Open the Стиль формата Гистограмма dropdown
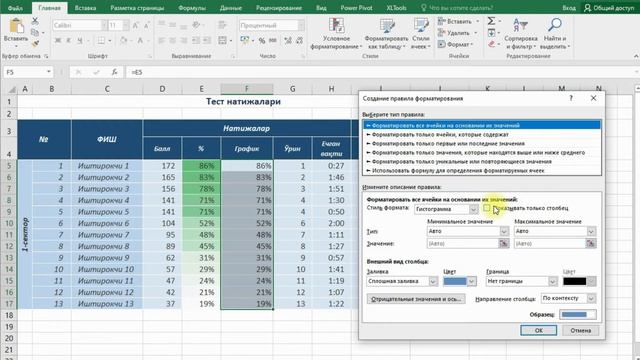This screenshot has height=360, width=640. pos(473,209)
